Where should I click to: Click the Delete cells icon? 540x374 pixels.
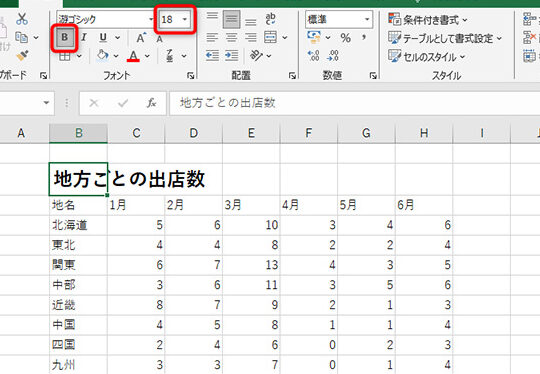tap(529, 37)
